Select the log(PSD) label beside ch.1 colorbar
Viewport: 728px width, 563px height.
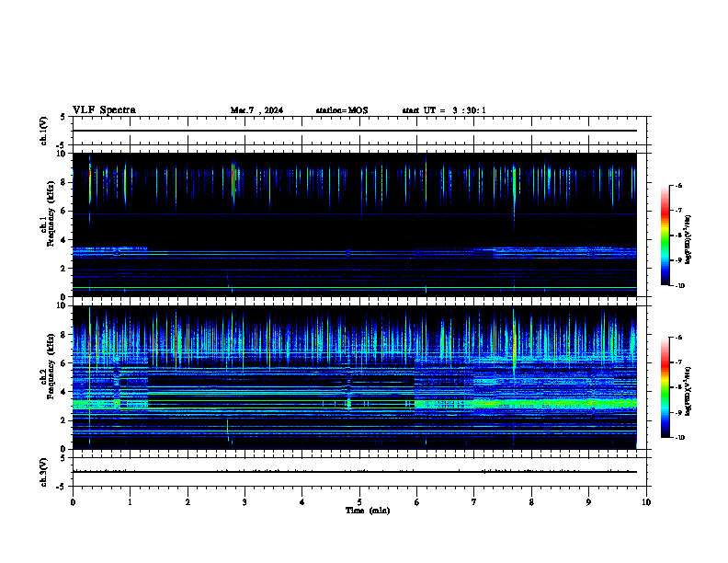688,239
